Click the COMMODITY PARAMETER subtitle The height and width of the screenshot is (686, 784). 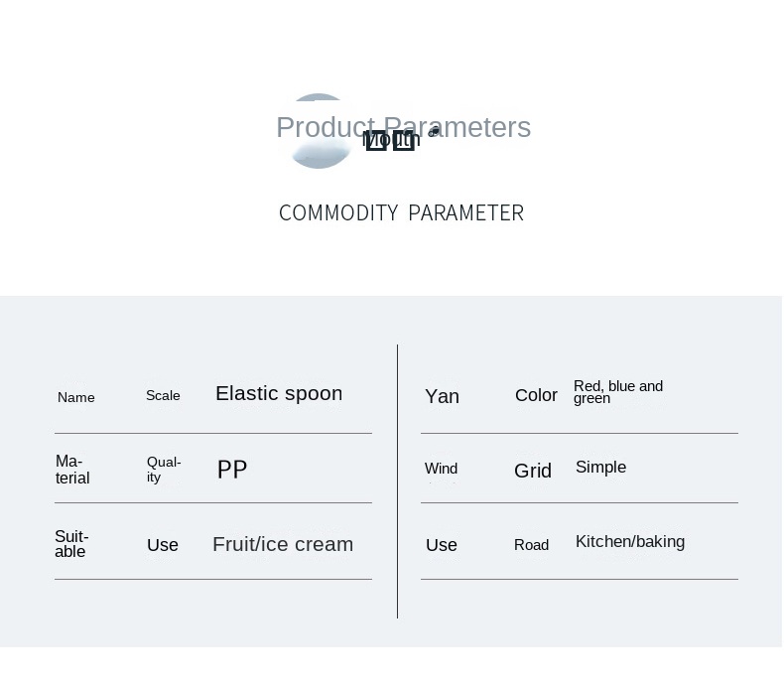[401, 213]
